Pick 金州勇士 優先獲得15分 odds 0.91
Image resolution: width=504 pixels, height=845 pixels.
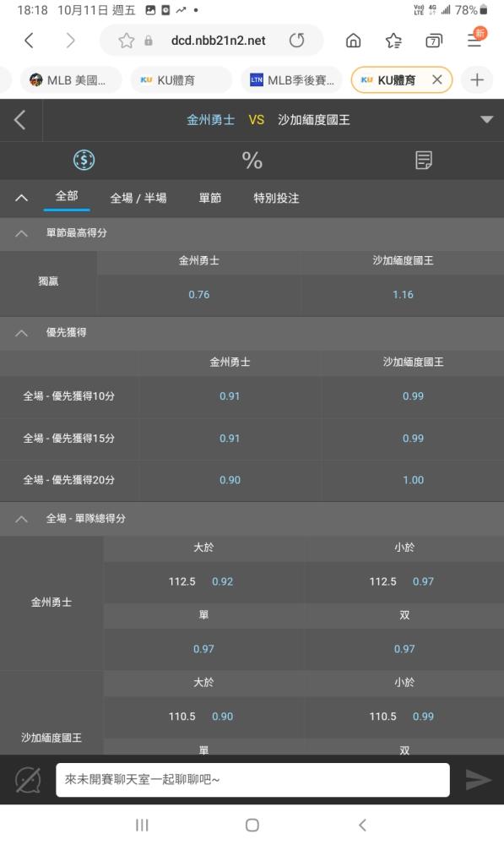click(230, 438)
